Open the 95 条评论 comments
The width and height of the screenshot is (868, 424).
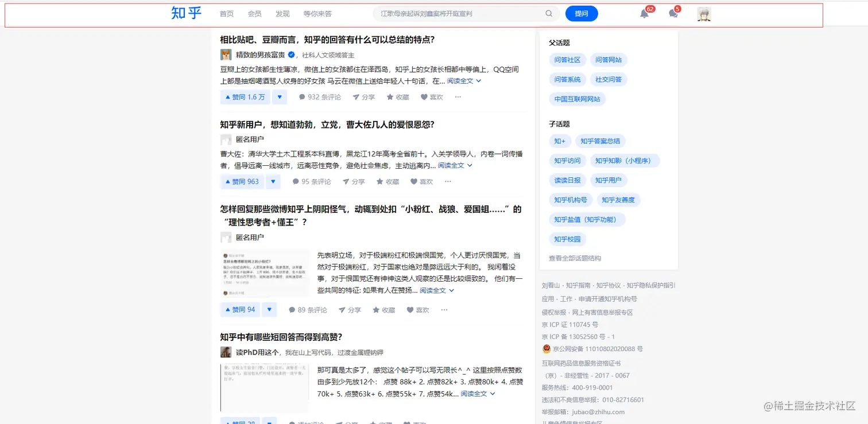coord(312,181)
